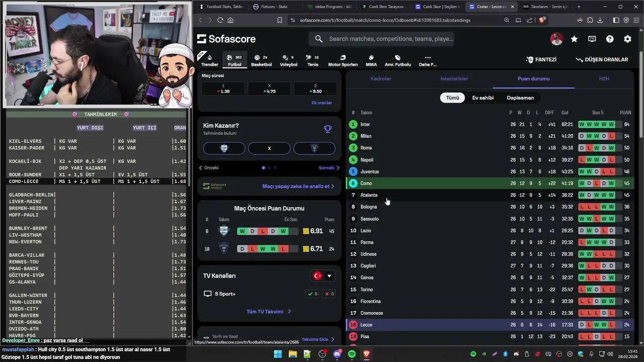Open the Daha F... more sports menu

(428, 60)
